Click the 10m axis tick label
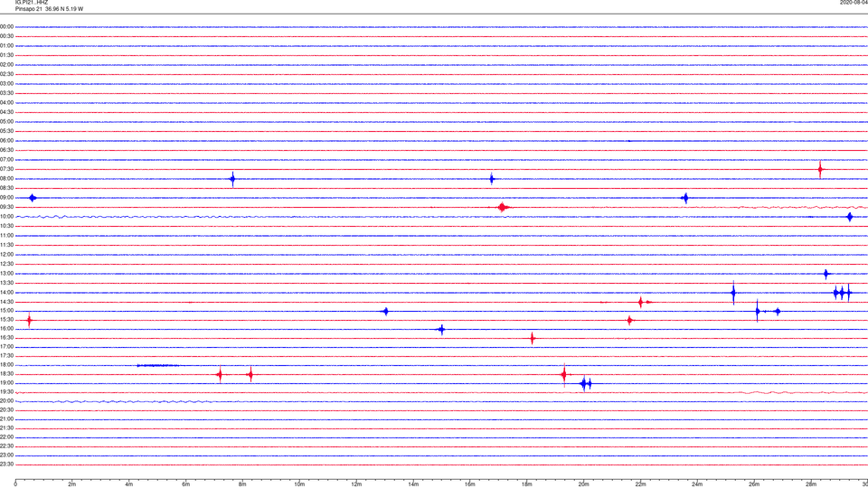 (x=299, y=484)
